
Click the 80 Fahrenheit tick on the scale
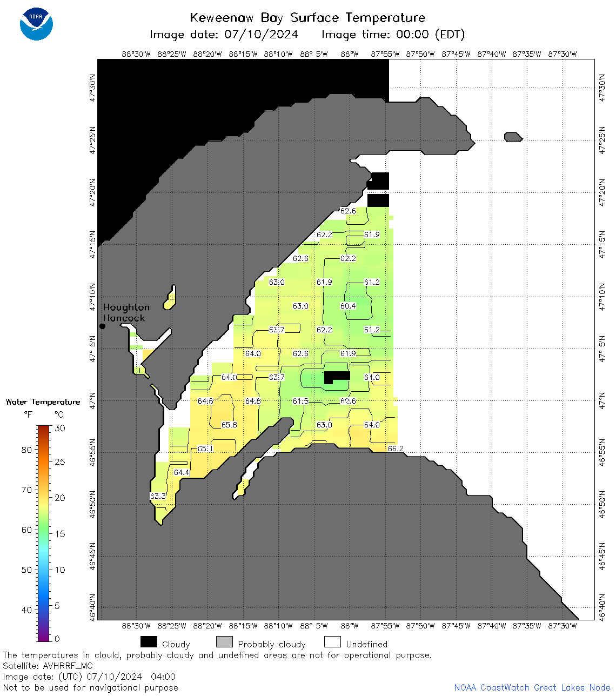pos(26,450)
